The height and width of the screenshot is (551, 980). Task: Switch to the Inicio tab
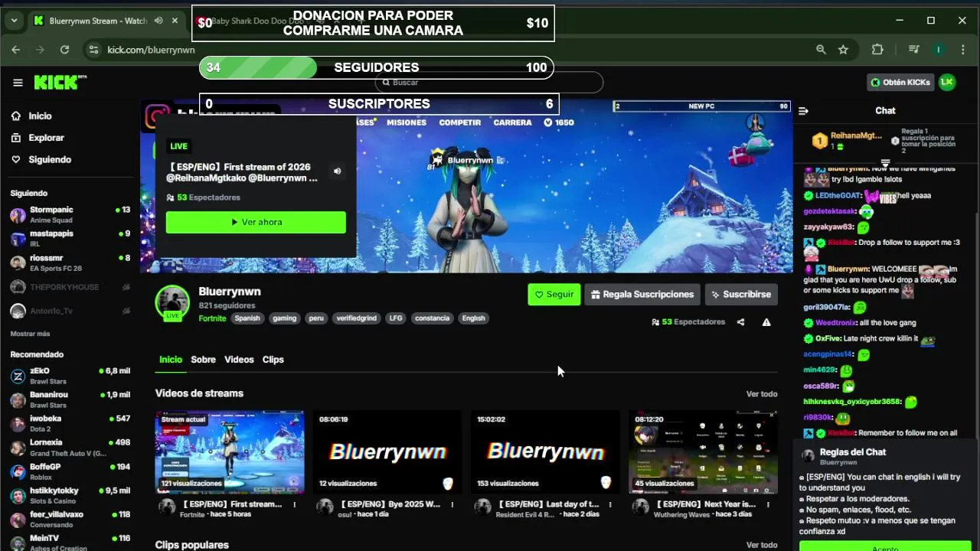171,360
